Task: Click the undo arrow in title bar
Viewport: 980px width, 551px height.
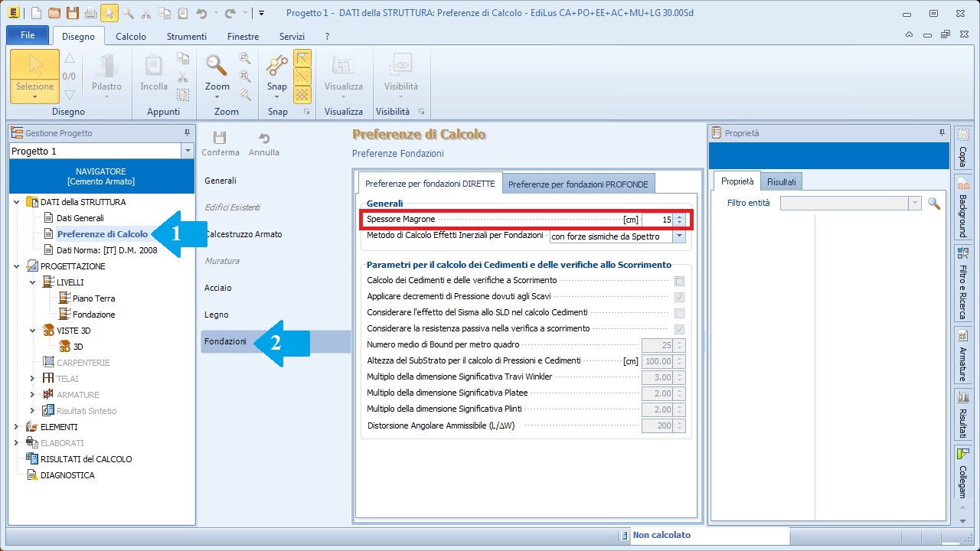Action: (201, 12)
